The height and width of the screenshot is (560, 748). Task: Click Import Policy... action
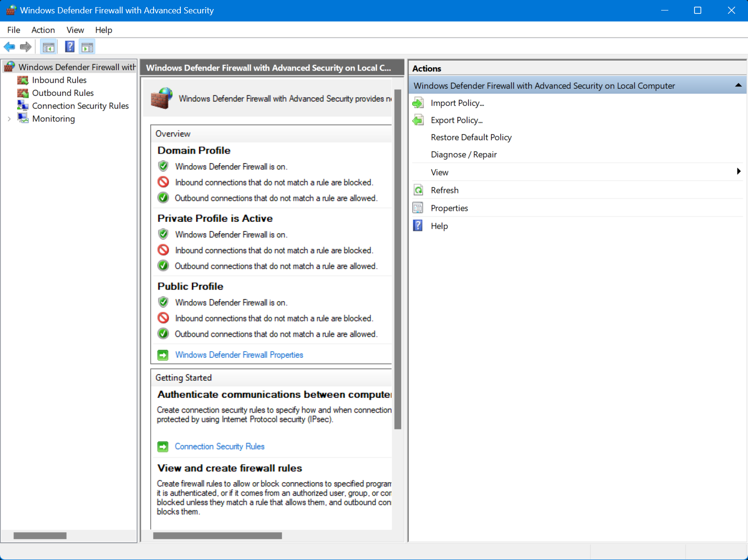tap(457, 103)
